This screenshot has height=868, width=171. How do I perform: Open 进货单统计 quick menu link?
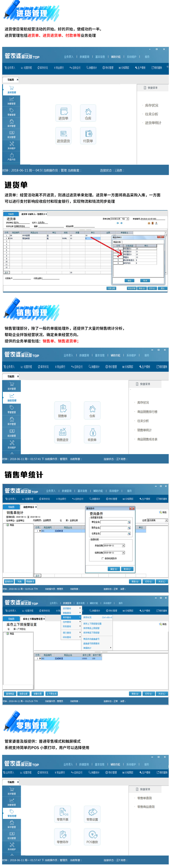tap(153, 123)
